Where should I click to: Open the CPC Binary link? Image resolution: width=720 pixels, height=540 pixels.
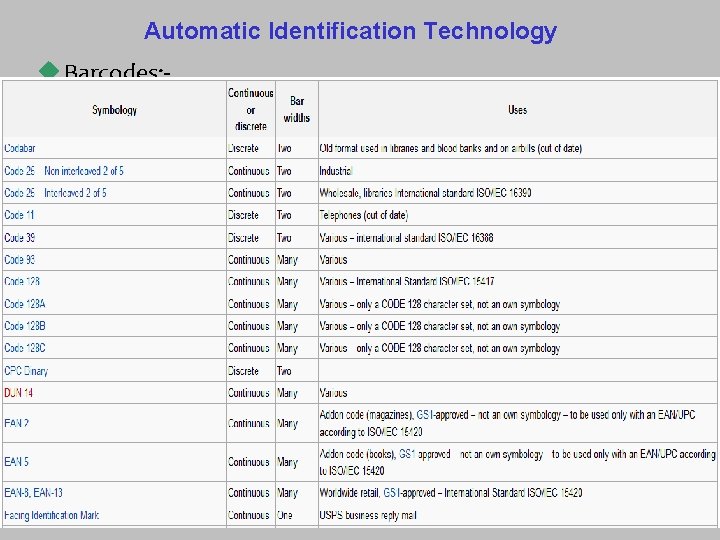tap(26, 371)
